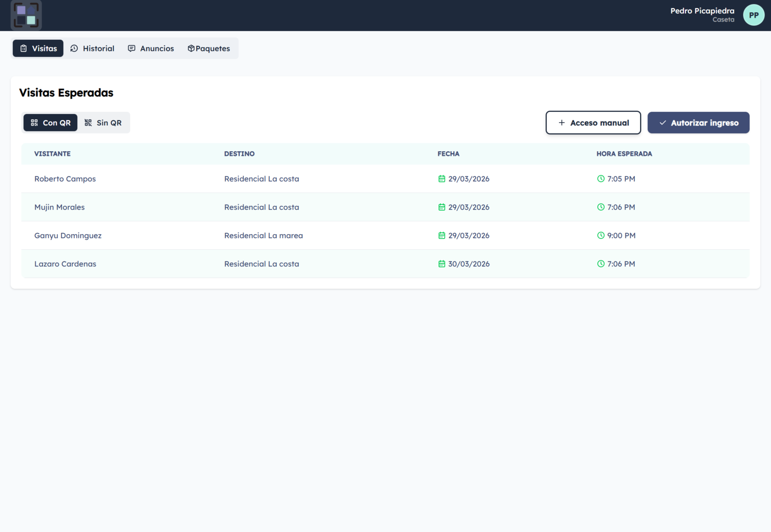
Task: Select the Ganyu Dominguez visitor row
Action: point(68,235)
